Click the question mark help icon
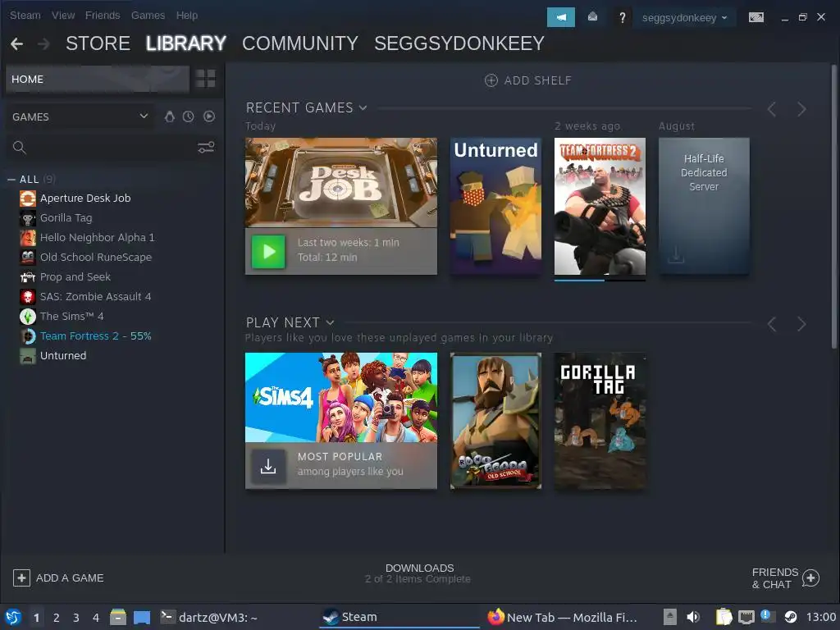The image size is (840, 630). [x=622, y=18]
